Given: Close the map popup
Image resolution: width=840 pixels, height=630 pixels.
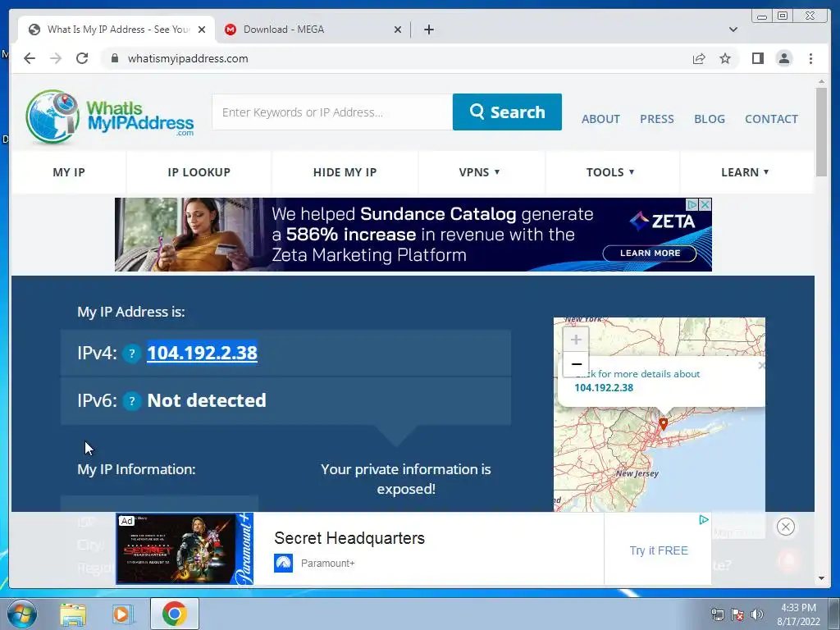Looking at the screenshot, I should click(761, 365).
